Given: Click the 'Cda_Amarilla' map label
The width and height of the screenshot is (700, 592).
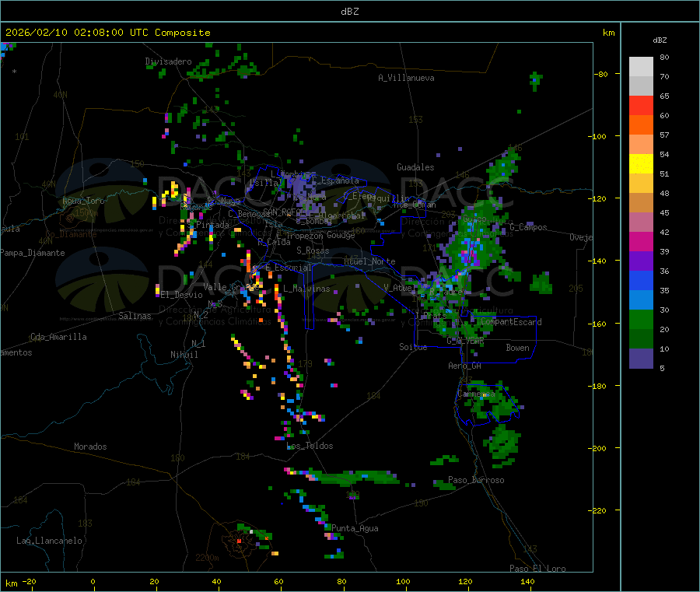Looking at the screenshot, I should click(58, 337).
